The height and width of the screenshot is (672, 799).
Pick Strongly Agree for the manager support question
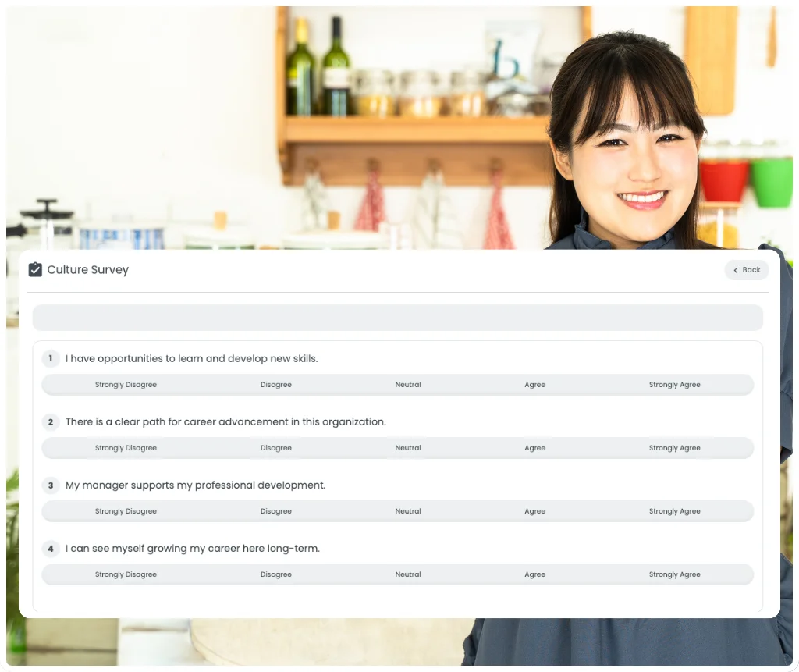674,510
